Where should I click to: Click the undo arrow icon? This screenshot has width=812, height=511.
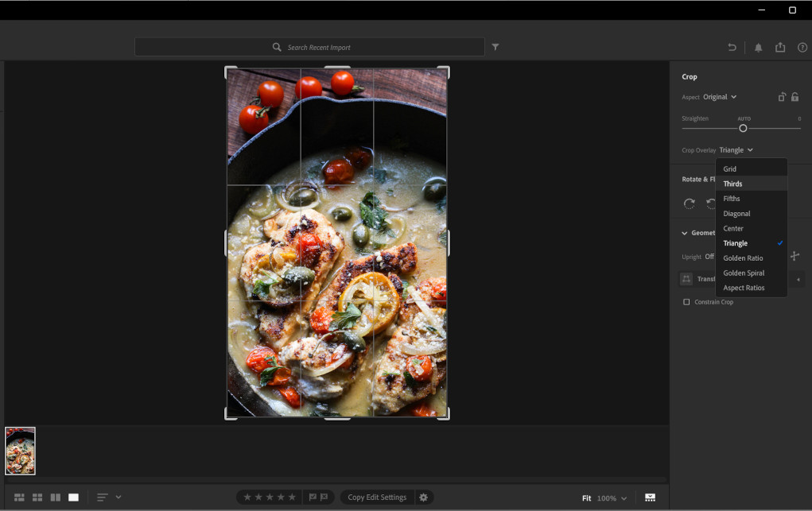[x=732, y=48]
